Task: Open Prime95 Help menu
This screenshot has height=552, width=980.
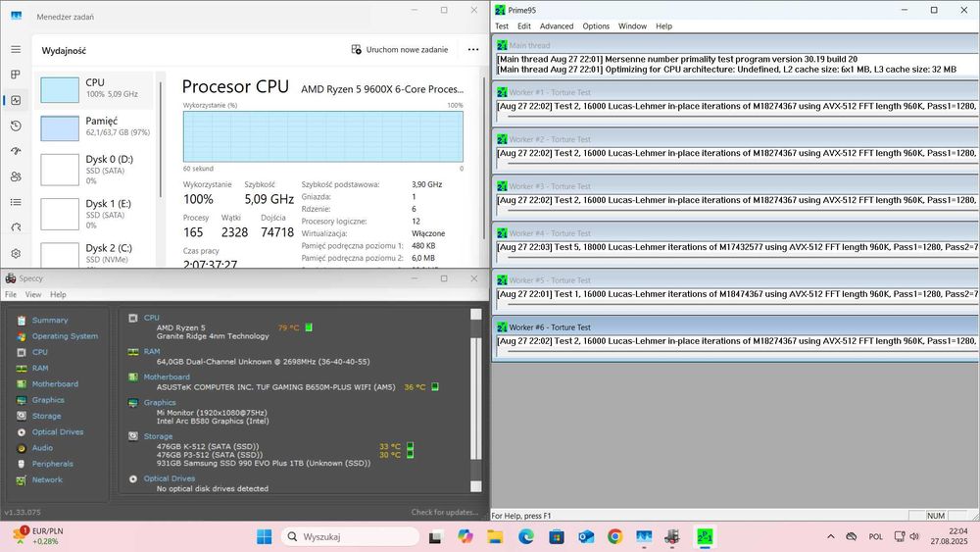Action: pyautogui.click(x=663, y=26)
